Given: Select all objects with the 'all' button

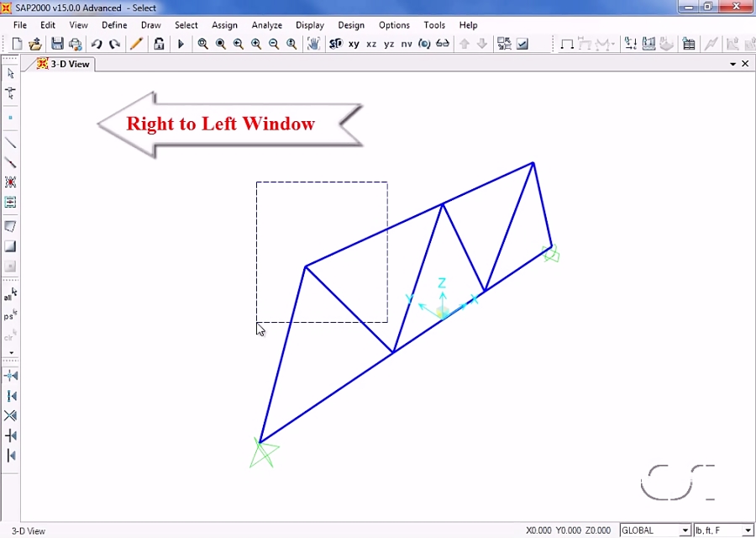Looking at the screenshot, I should (x=9, y=296).
